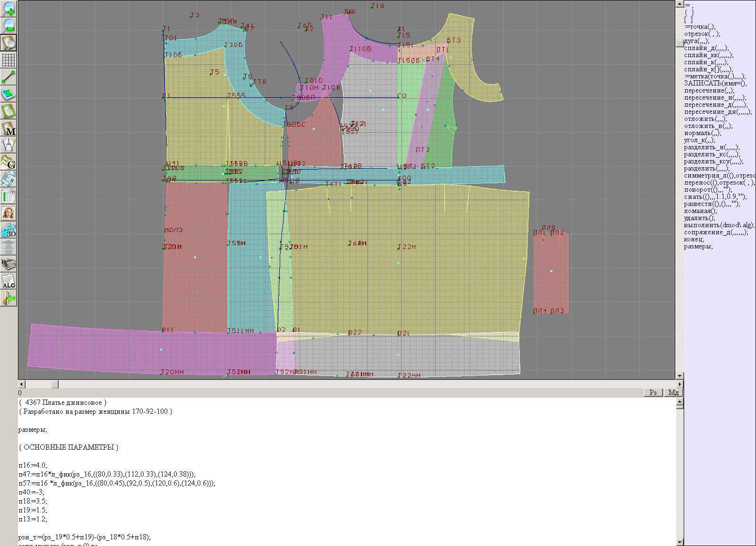Select the line segment tool icon

(9, 77)
